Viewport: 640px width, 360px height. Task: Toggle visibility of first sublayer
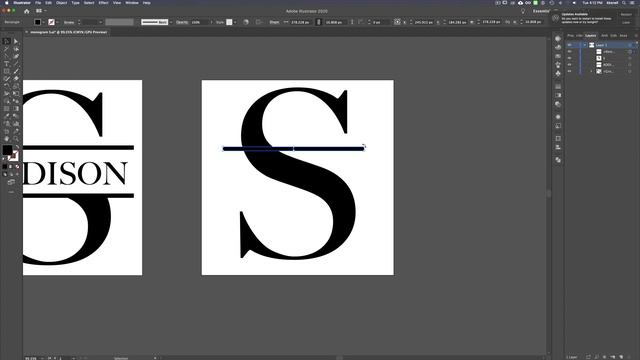pos(569,51)
